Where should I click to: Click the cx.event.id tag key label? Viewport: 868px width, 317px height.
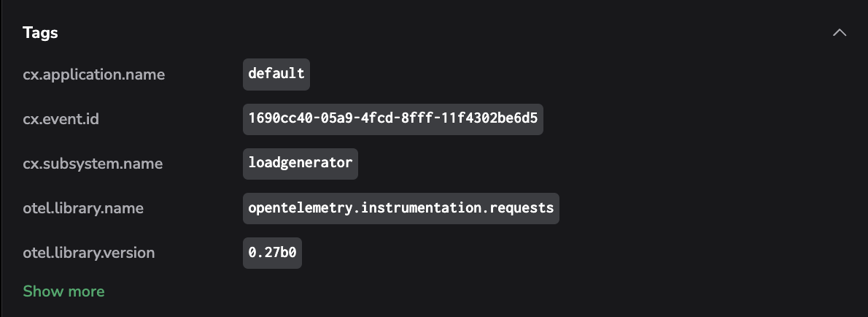[x=61, y=119]
